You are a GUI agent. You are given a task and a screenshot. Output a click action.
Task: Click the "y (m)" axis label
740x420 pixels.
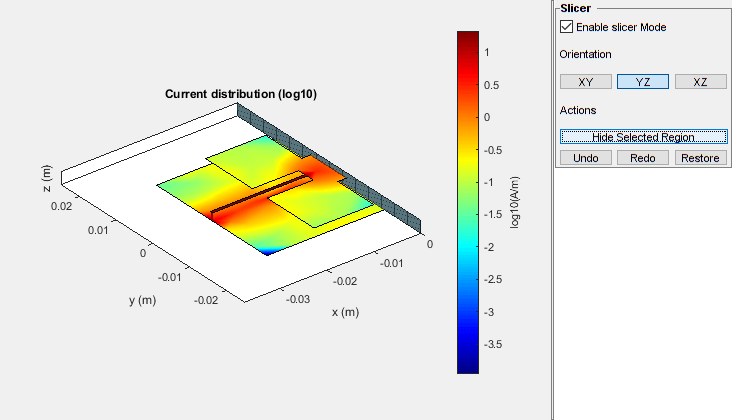point(142,300)
